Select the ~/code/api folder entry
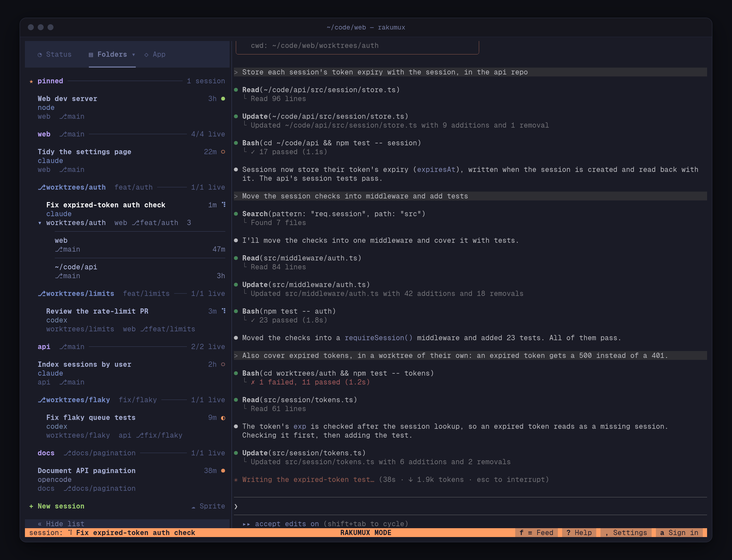 point(140,271)
